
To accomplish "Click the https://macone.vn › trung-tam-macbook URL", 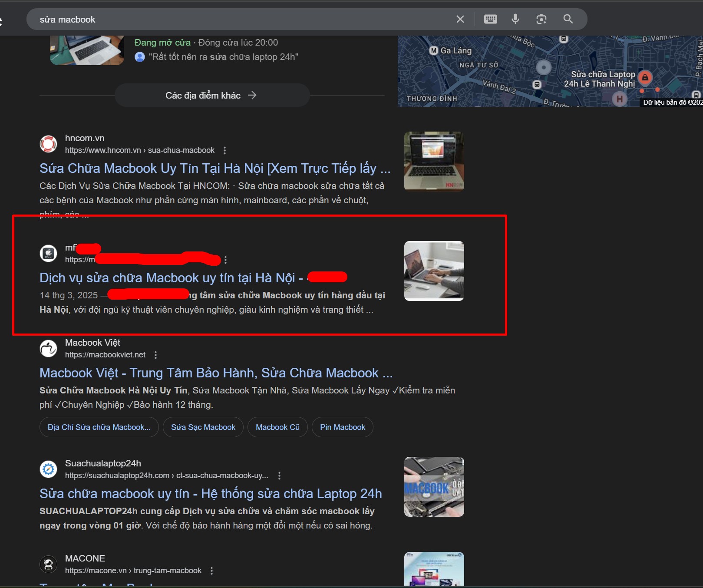I will pyautogui.click(x=133, y=571).
